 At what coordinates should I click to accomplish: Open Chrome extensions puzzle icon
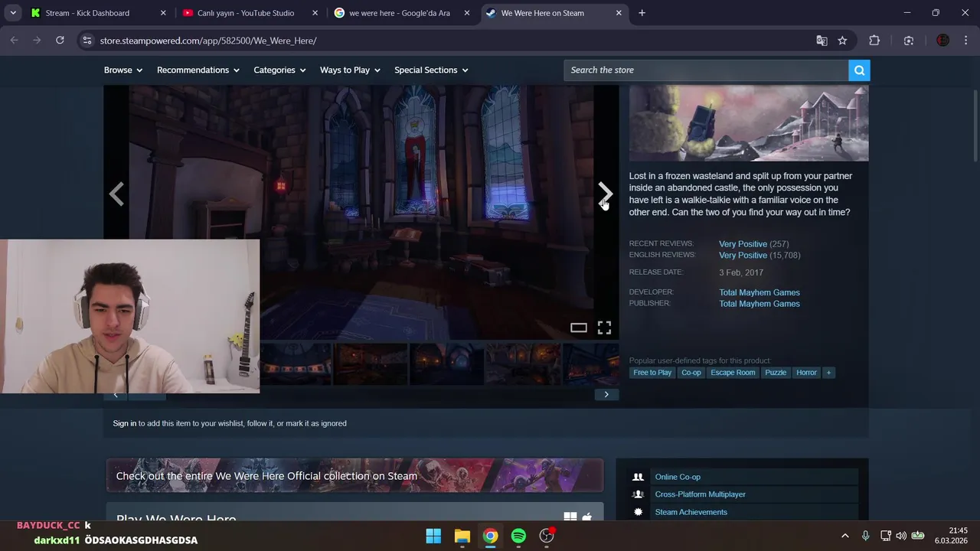click(x=874, y=41)
